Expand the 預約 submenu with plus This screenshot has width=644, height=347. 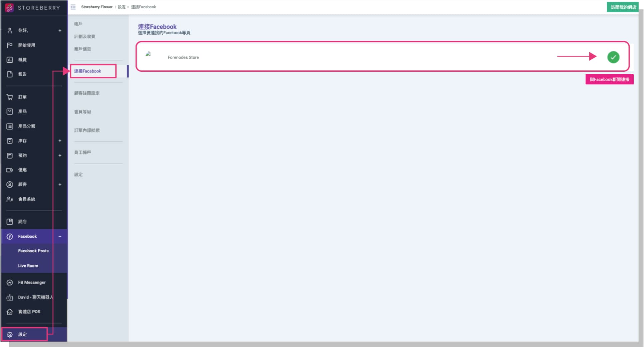(60, 155)
